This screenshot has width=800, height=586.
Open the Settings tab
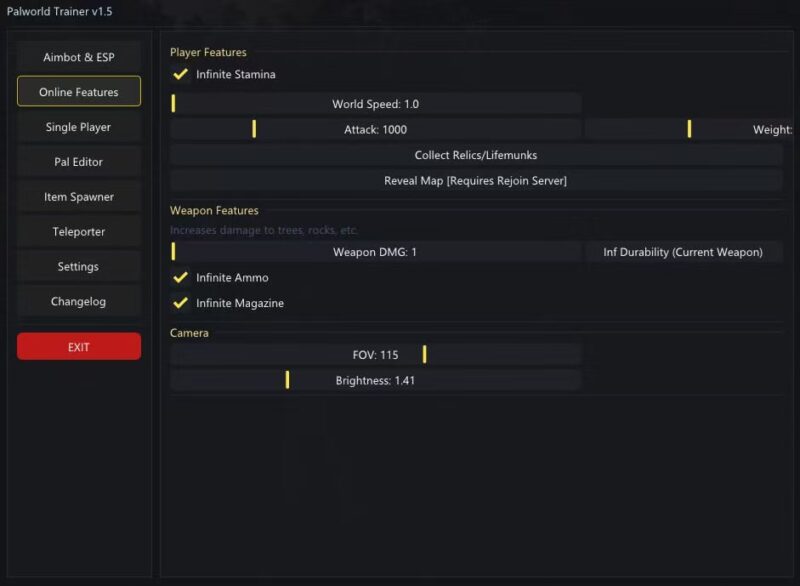79,267
